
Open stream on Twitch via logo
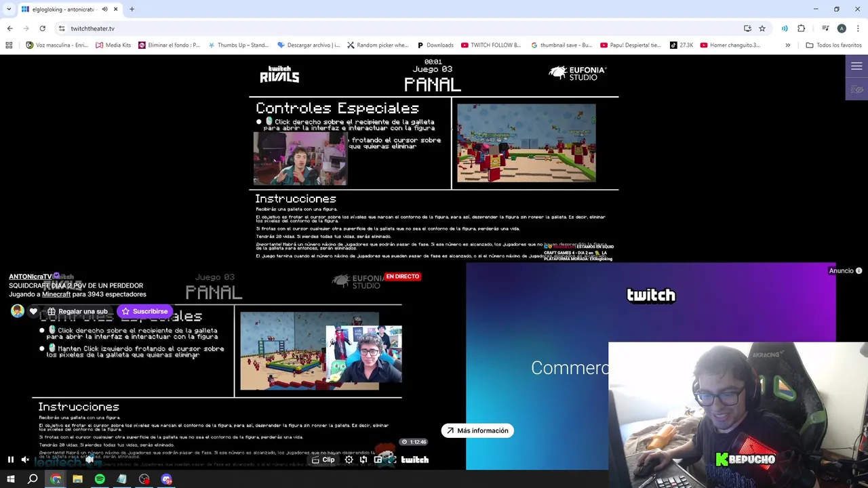[x=414, y=460]
